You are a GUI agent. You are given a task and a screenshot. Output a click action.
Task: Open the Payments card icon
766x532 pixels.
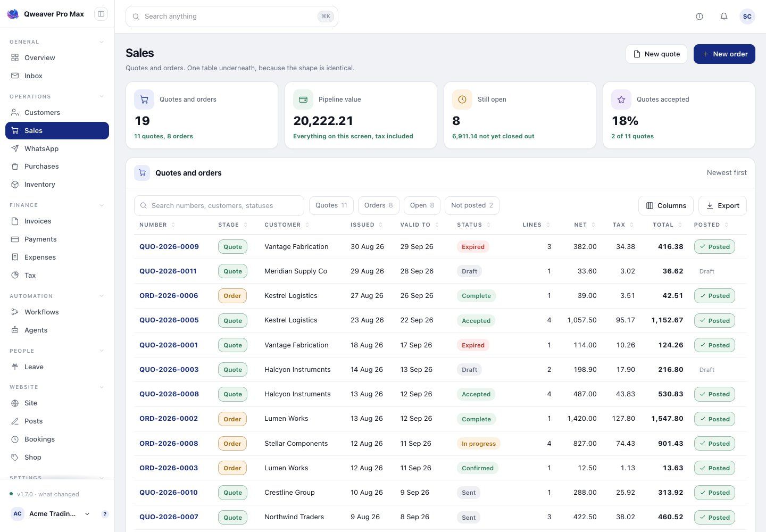[x=15, y=239]
